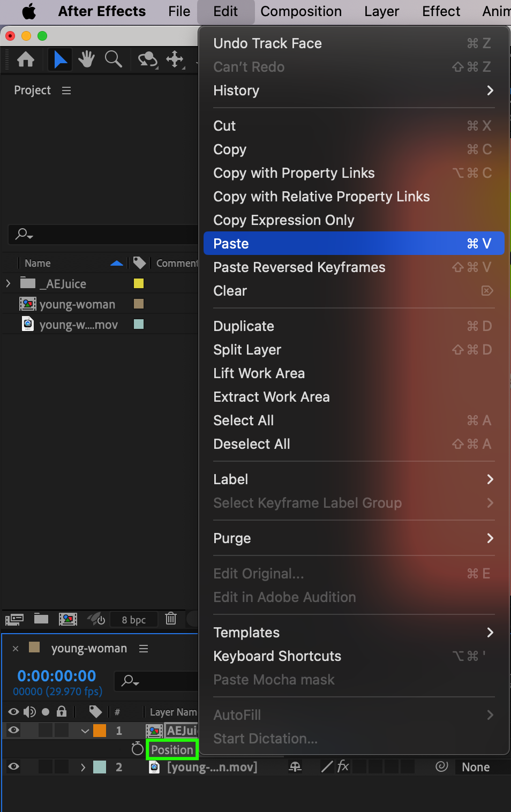Create a new folder in Project panel
The width and height of the screenshot is (511, 812).
click(x=41, y=619)
